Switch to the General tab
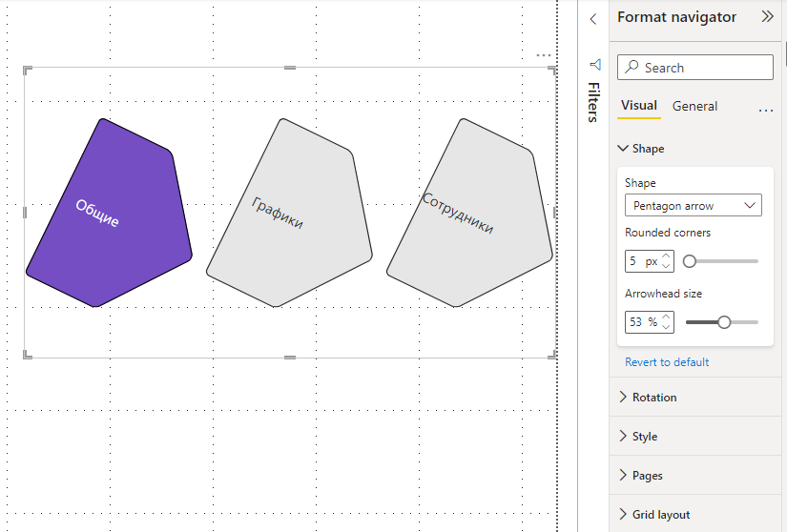Viewport: 787px width, 532px height. (694, 106)
